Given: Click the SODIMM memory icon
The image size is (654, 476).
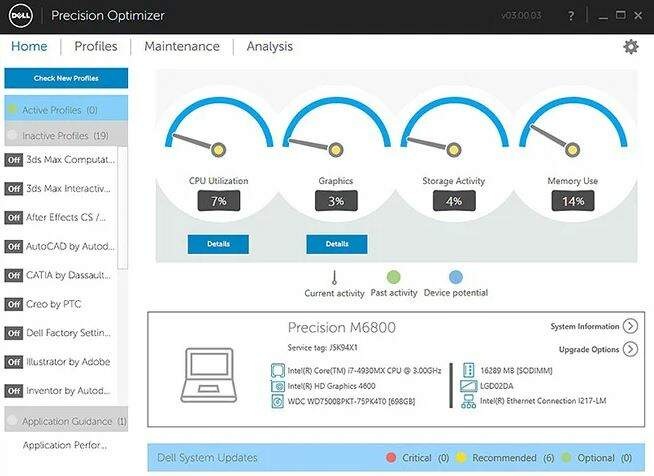Looking at the screenshot, I should [469, 370].
